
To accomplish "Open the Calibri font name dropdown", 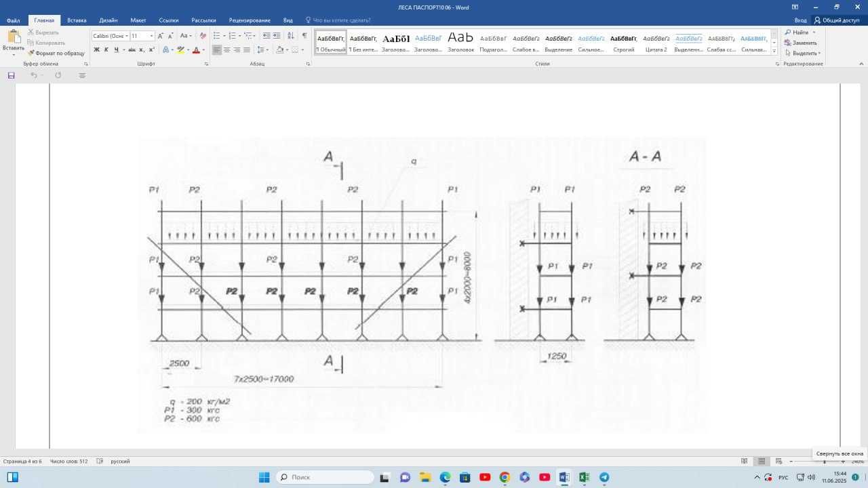I will (127, 36).
